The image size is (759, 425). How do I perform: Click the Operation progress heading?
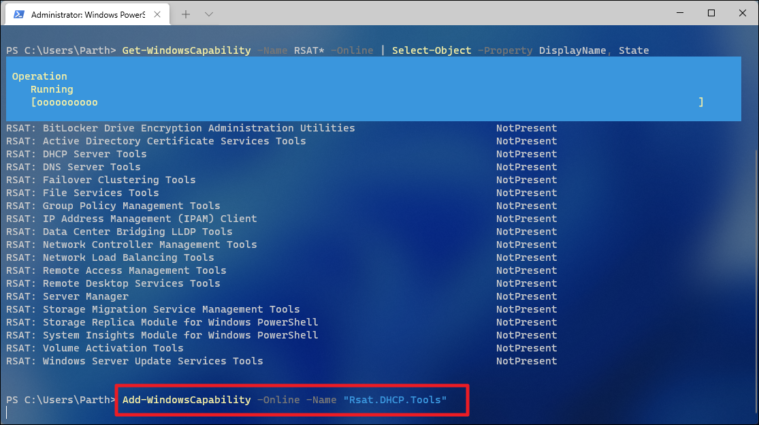click(40, 76)
